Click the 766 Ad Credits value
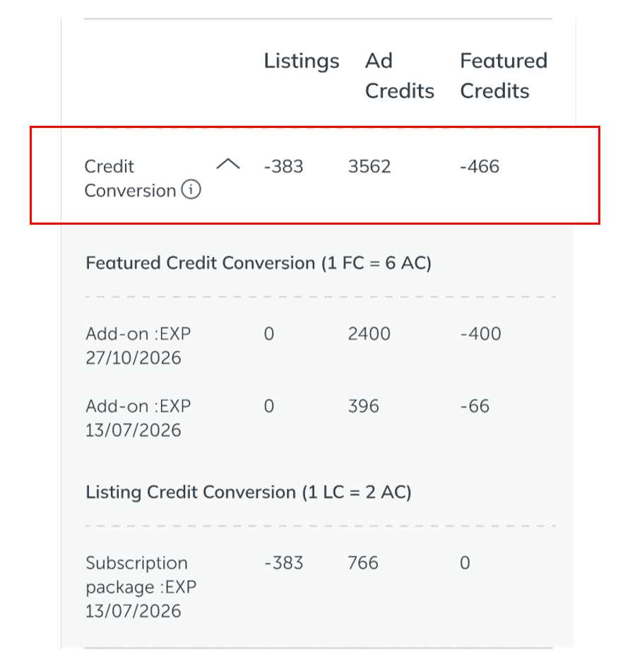 tap(363, 563)
